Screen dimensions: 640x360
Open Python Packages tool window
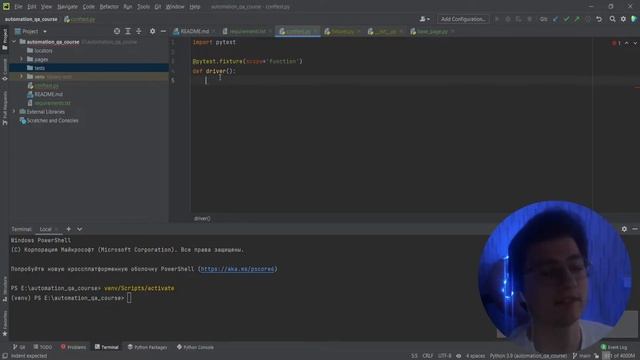point(147,347)
